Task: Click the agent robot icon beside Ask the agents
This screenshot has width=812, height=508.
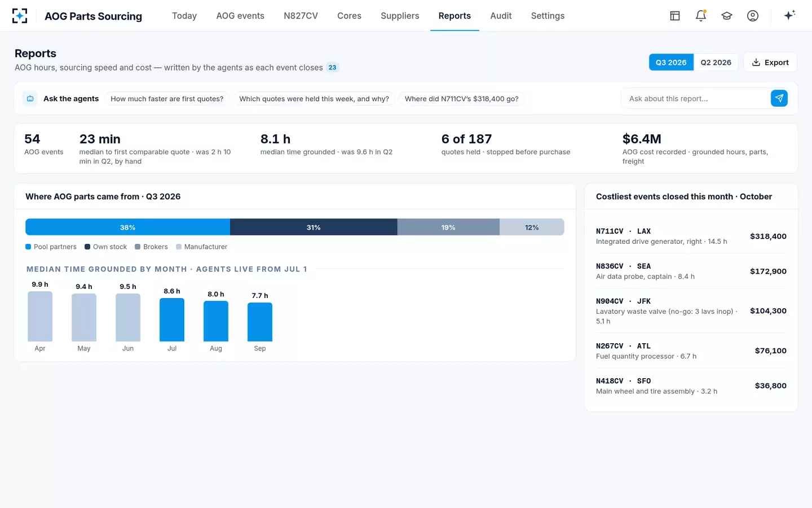Action: point(30,98)
